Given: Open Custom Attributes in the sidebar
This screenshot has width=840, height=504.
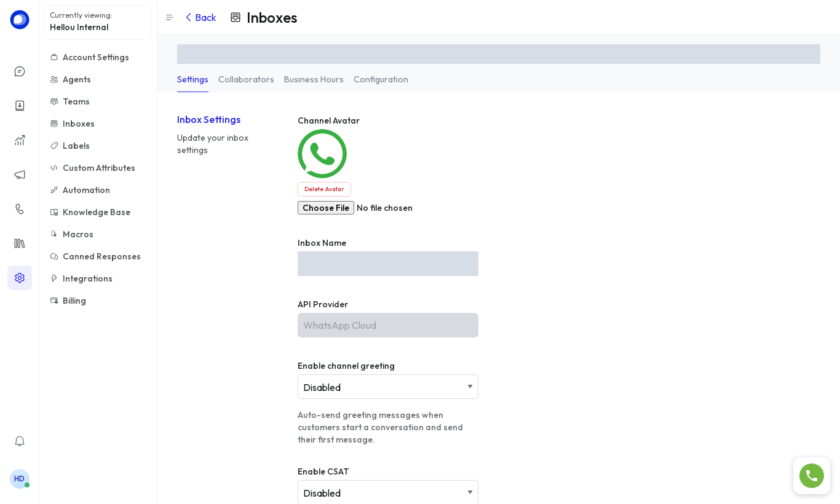Looking at the screenshot, I should click(x=98, y=168).
